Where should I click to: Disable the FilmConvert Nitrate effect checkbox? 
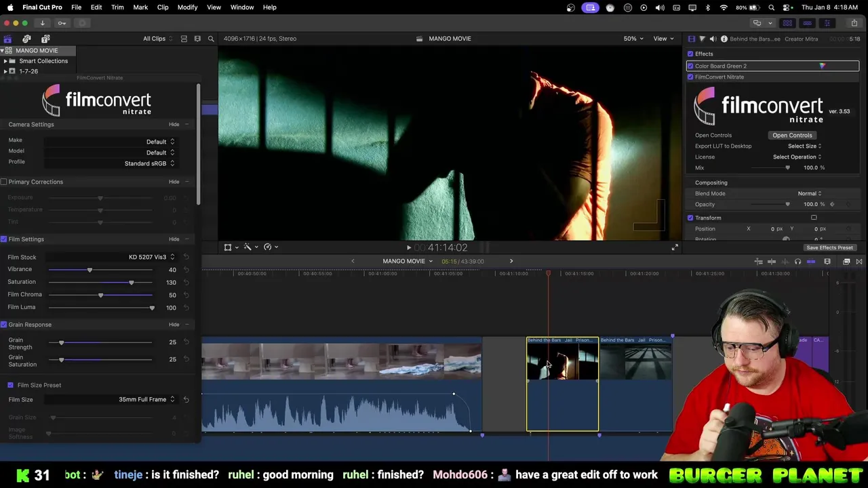690,77
